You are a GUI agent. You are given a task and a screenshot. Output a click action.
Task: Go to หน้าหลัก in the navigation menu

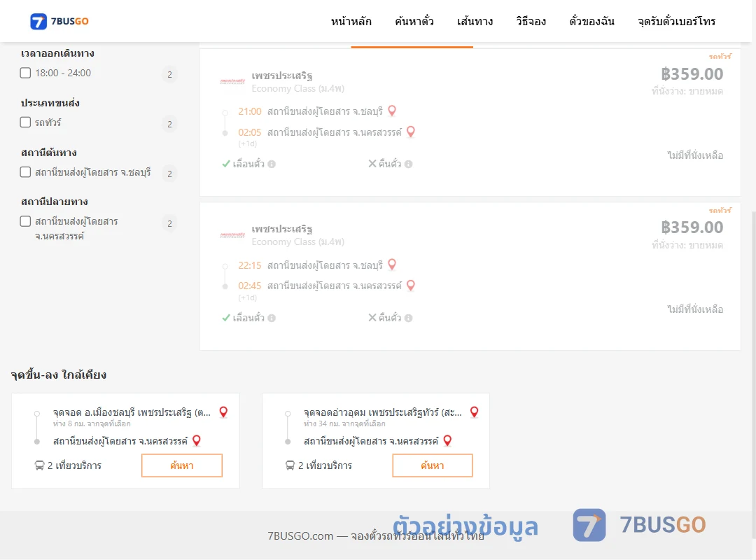click(351, 21)
